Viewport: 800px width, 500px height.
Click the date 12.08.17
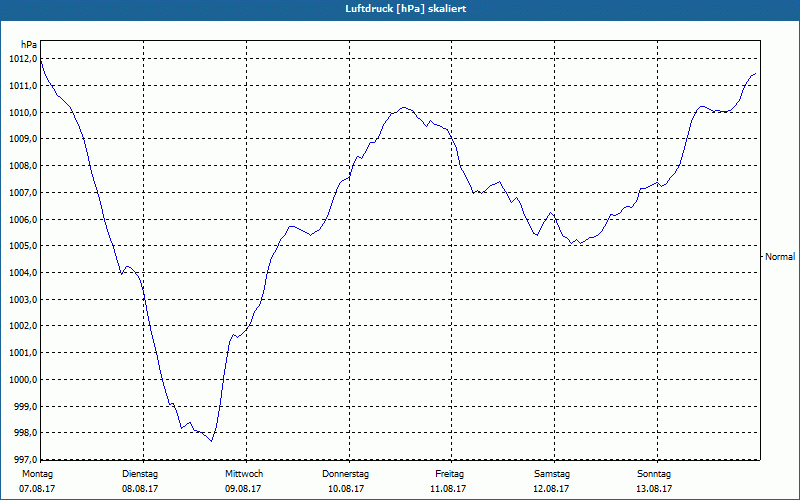[x=551, y=489]
